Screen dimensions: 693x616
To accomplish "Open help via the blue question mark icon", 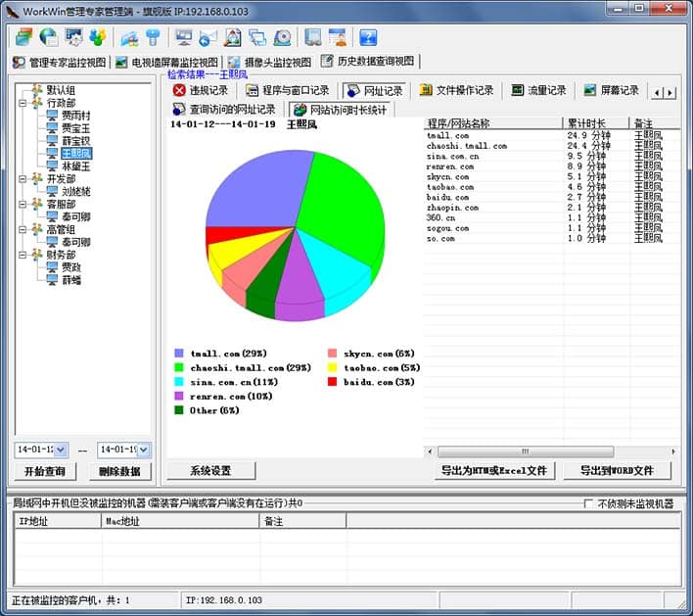I will [x=368, y=38].
